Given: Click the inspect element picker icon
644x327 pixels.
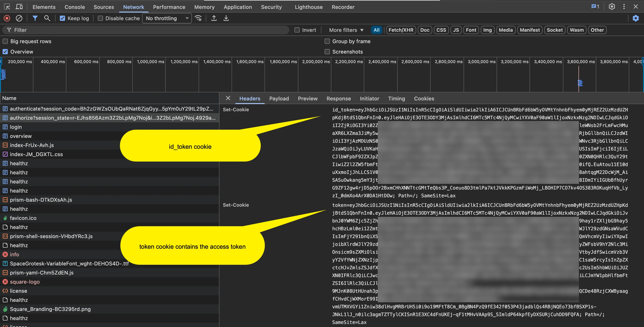Looking at the screenshot, I should pos(7,7).
